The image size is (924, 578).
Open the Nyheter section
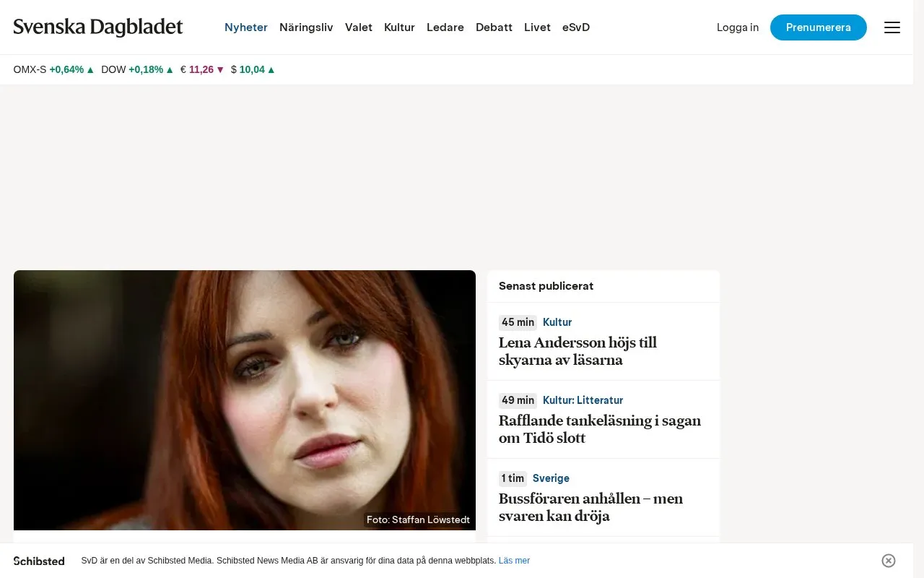tap(246, 27)
